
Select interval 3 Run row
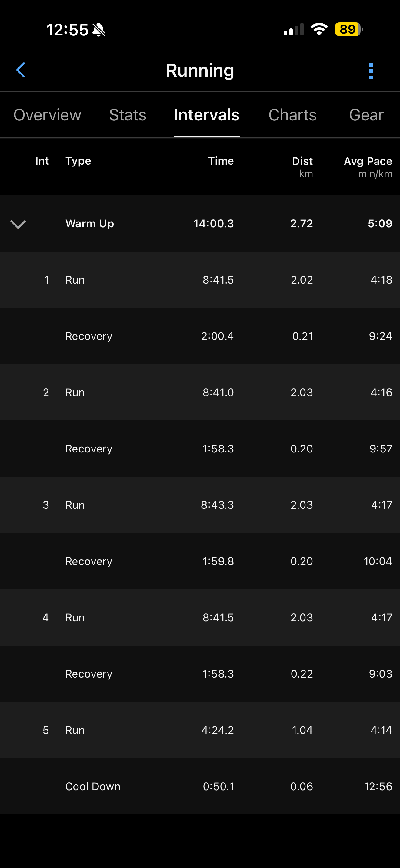pos(200,505)
